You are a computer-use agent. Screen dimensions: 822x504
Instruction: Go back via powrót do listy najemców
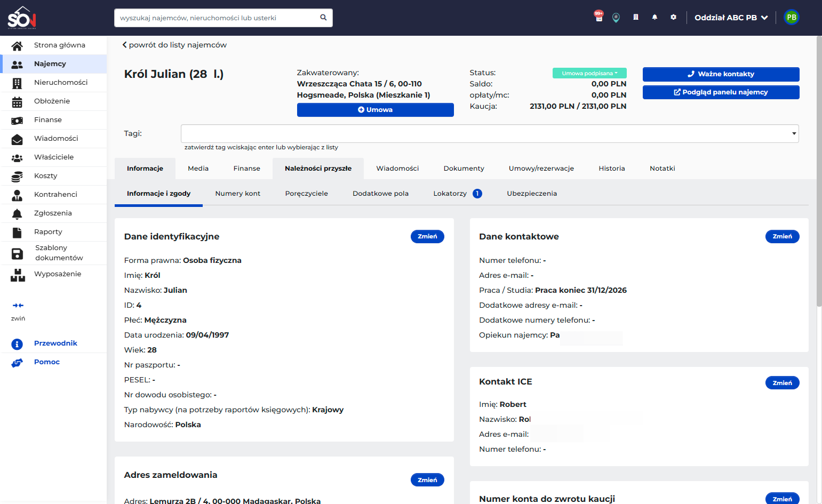click(x=174, y=45)
